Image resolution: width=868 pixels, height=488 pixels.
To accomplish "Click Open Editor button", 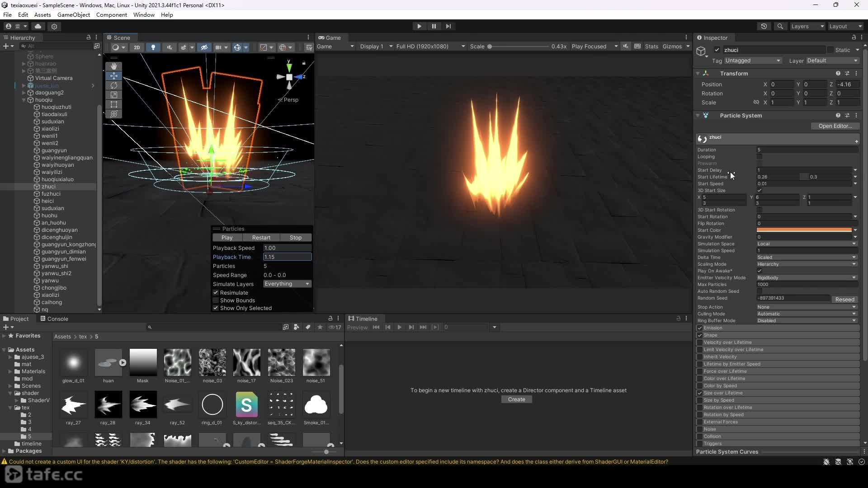I will (x=835, y=126).
